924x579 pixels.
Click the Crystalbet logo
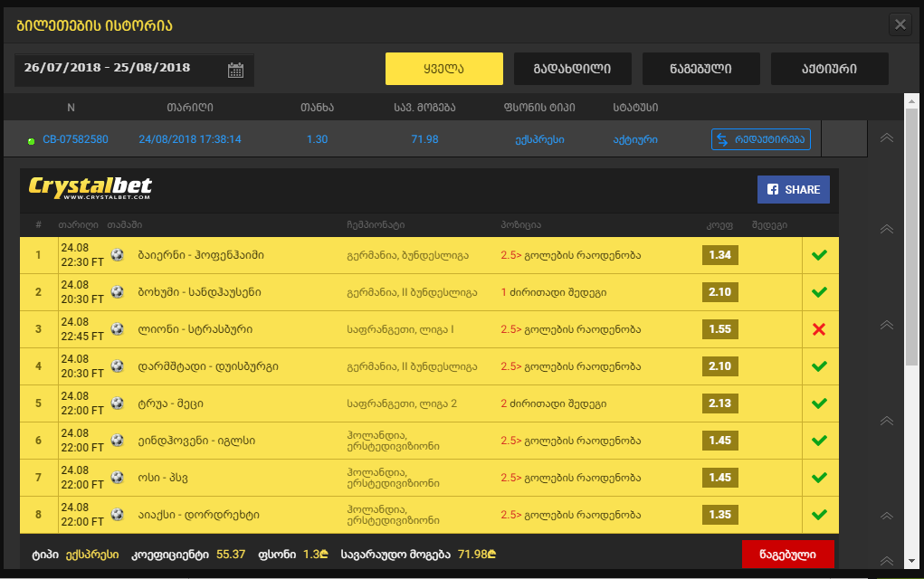(x=90, y=188)
